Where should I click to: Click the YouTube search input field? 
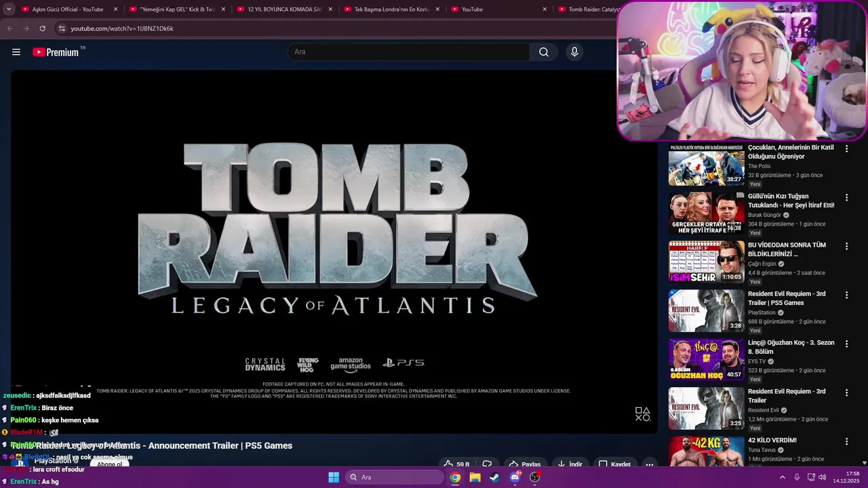(x=408, y=52)
